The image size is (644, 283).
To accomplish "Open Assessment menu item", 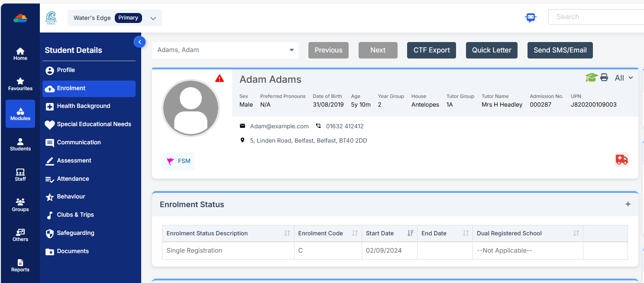I will 89,161.
